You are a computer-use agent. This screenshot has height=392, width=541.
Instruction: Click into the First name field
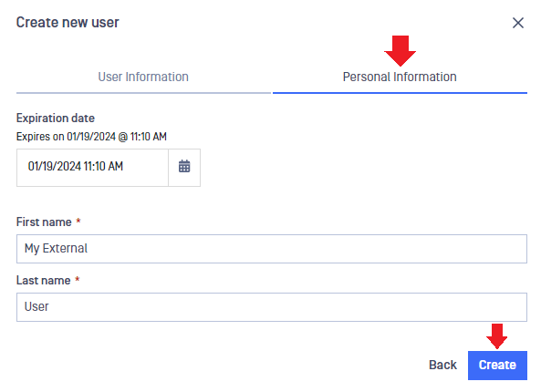point(272,249)
